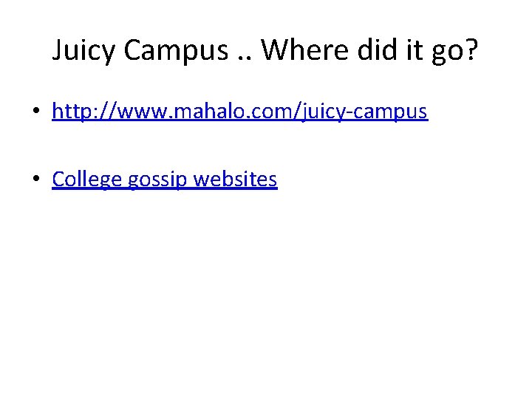Image resolution: width=532 pixels, height=399 pixels.
Task: Open the mahalo.com juicy-campus hyperlink
Action: pos(239,112)
